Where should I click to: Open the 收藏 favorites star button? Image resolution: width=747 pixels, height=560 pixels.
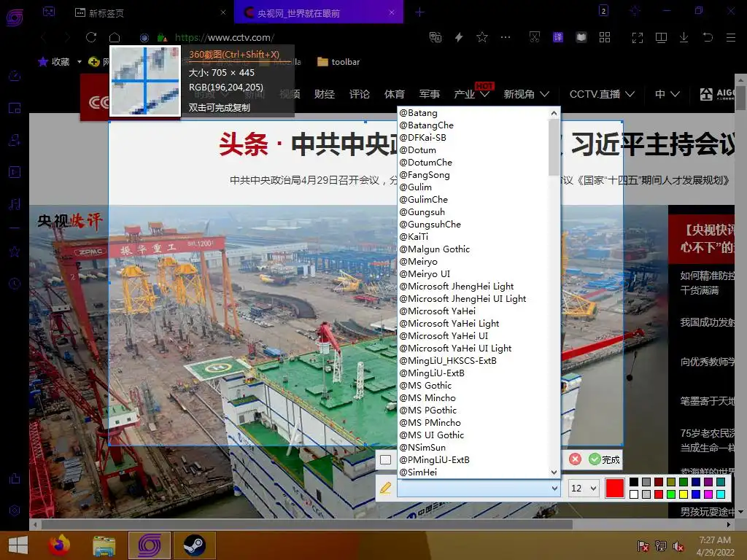coord(53,61)
